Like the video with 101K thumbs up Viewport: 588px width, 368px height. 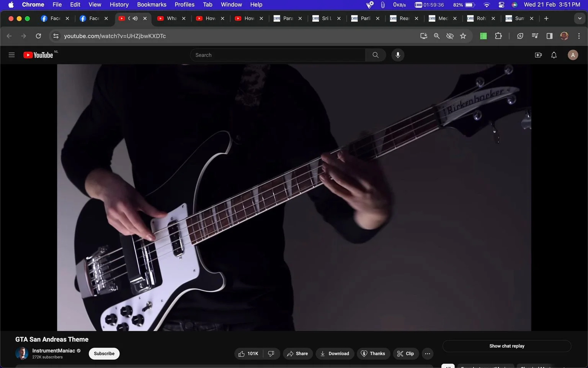point(248,353)
